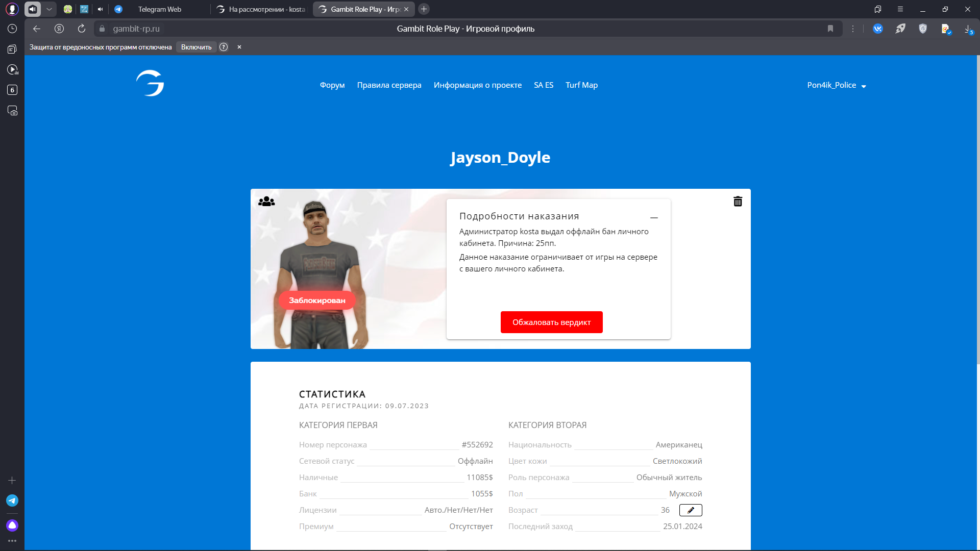This screenshot has width=980, height=551.
Task: Click the bookmark icon in address bar
Action: pyautogui.click(x=830, y=29)
